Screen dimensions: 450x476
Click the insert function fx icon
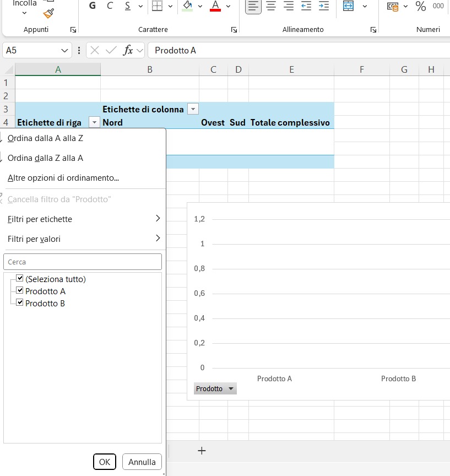click(x=128, y=50)
